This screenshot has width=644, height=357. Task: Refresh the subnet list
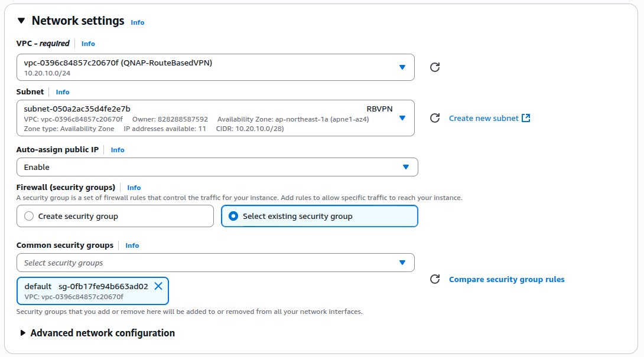(x=435, y=118)
